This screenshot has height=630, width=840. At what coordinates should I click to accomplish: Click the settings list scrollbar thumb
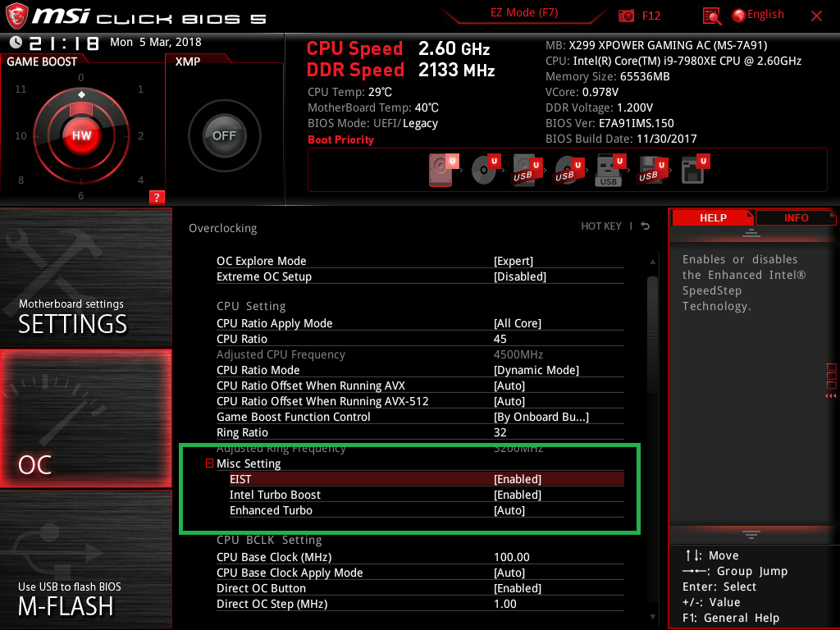[652, 335]
